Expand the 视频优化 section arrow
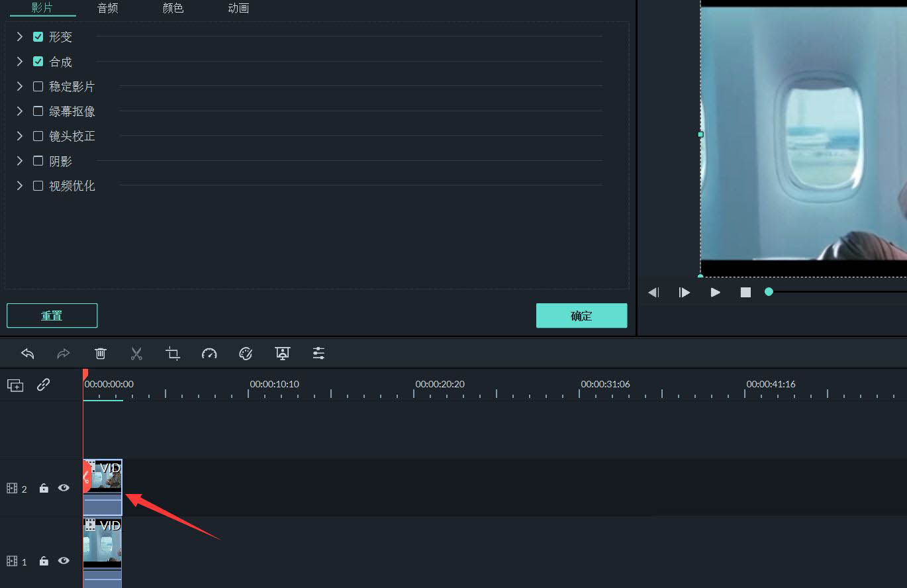The width and height of the screenshot is (907, 588). (20, 185)
